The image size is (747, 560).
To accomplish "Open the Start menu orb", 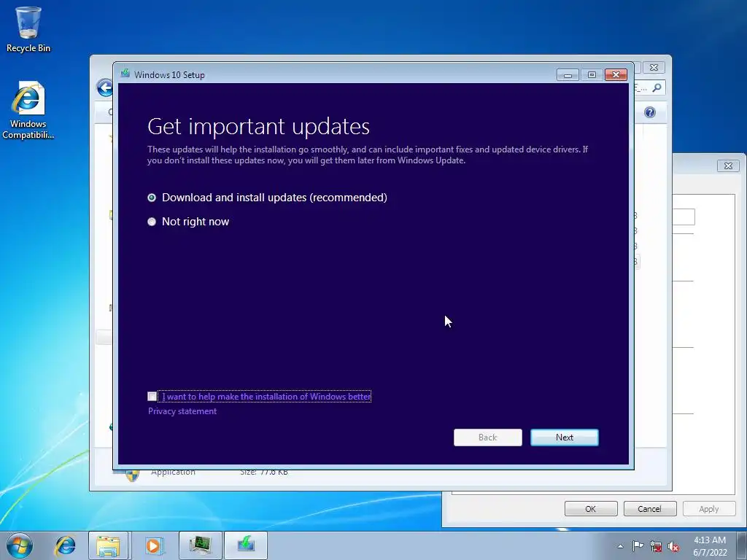I will pos(20,545).
